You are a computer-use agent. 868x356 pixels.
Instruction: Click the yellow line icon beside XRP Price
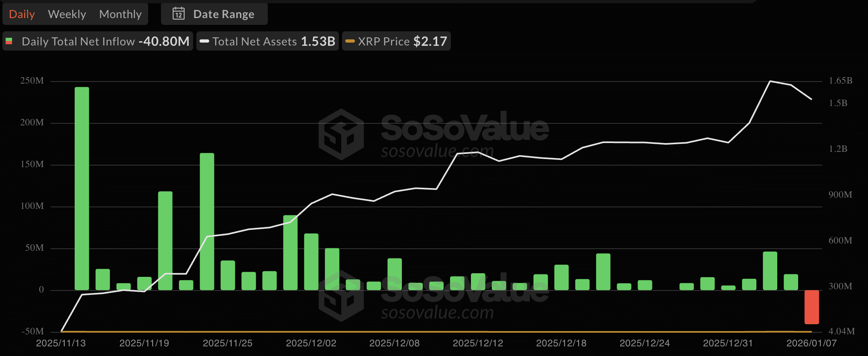tap(350, 41)
